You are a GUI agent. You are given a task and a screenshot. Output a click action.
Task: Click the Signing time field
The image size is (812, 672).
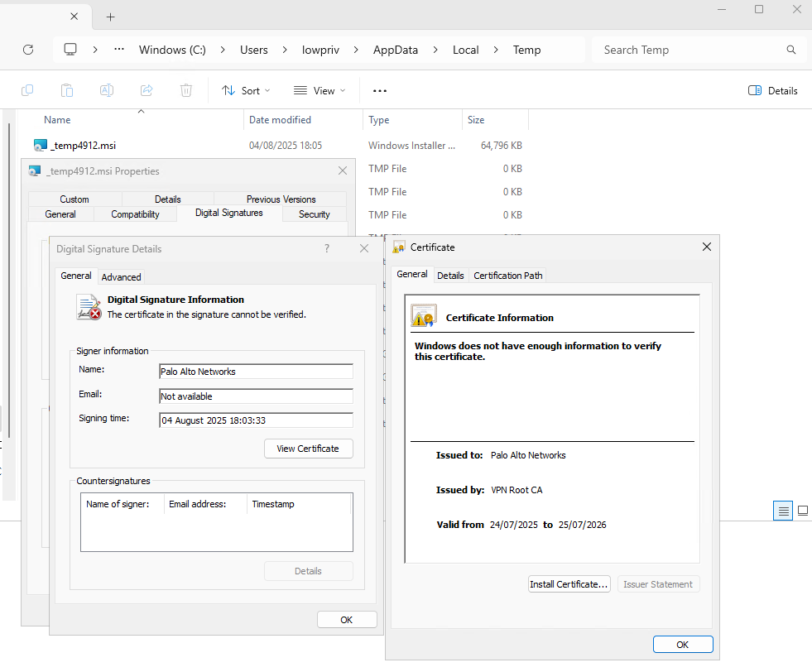point(257,420)
